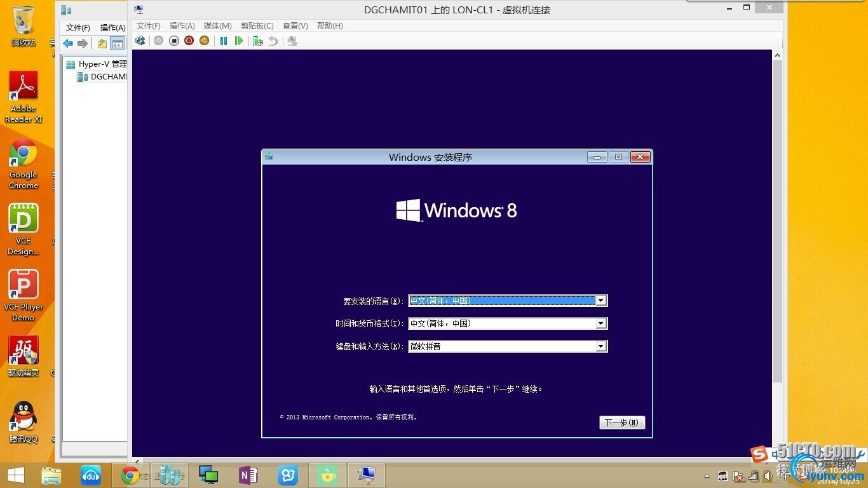Open the 键盘和输入方法 dropdown
Viewport: 868px width, 488px height.
click(x=601, y=346)
